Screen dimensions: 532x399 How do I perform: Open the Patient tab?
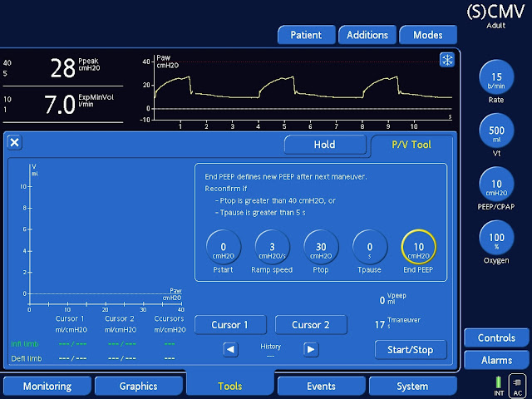click(307, 35)
